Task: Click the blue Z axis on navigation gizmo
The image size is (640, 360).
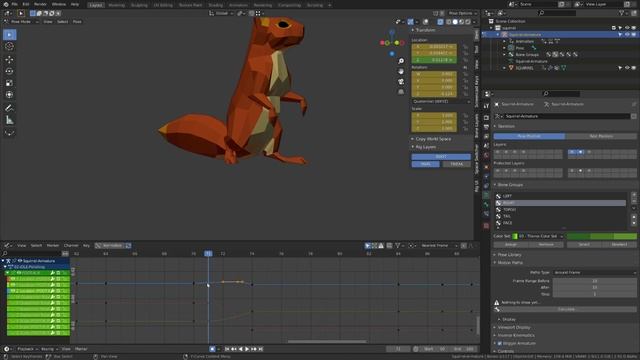Action: click(392, 31)
